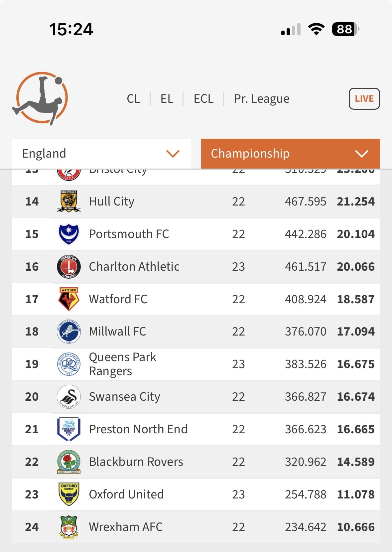Open the Championship league dropdown
The height and width of the screenshot is (552, 392).
coord(291,154)
